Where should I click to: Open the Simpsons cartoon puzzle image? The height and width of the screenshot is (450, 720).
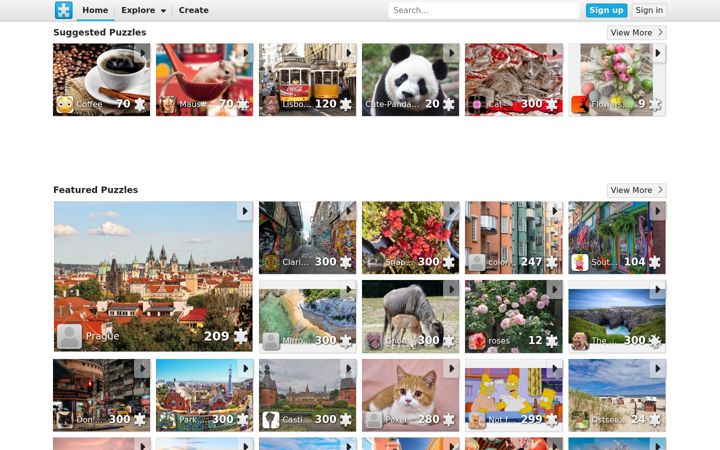514,395
